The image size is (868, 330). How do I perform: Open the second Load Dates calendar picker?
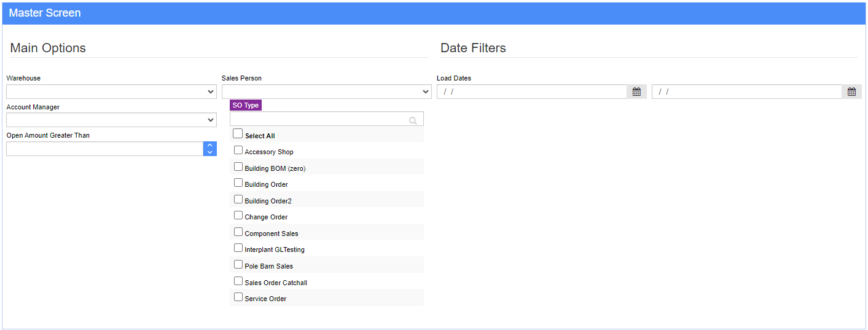coord(851,92)
